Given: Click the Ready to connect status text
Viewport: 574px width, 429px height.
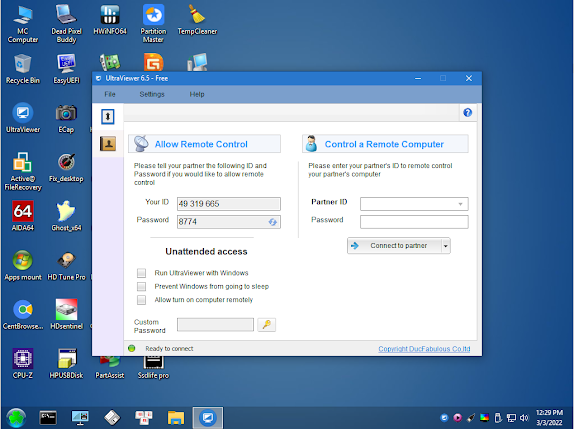Looking at the screenshot, I should point(169,349).
